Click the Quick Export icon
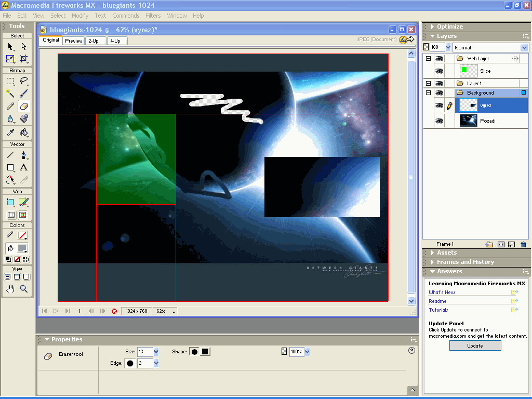 406,39
